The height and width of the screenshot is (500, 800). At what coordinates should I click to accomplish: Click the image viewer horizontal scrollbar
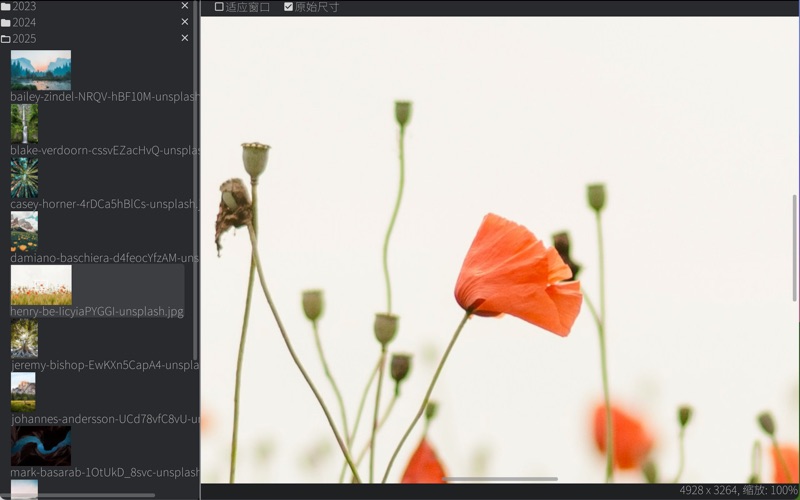tap(500, 479)
